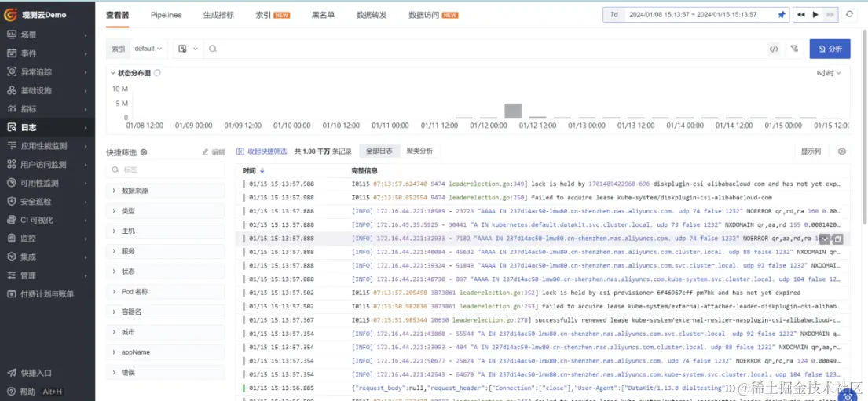Click the 编辑 quick filter button

click(x=214, y=152)
